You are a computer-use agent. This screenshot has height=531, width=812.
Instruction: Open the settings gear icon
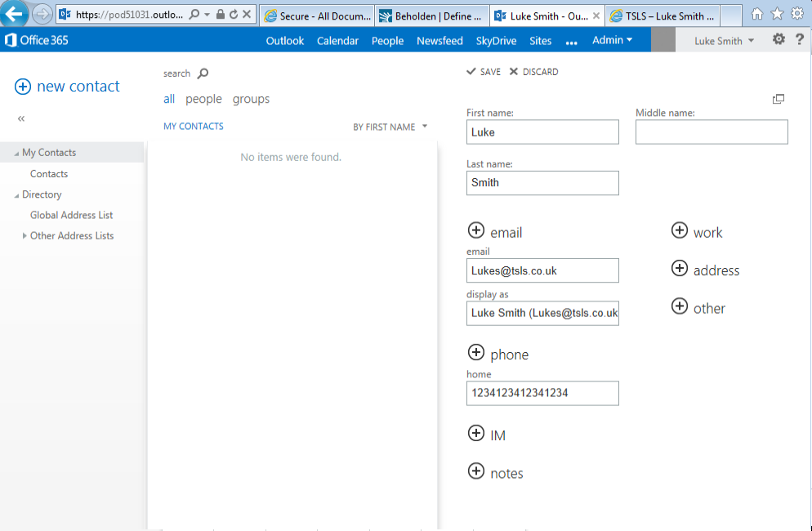[779, 39]
